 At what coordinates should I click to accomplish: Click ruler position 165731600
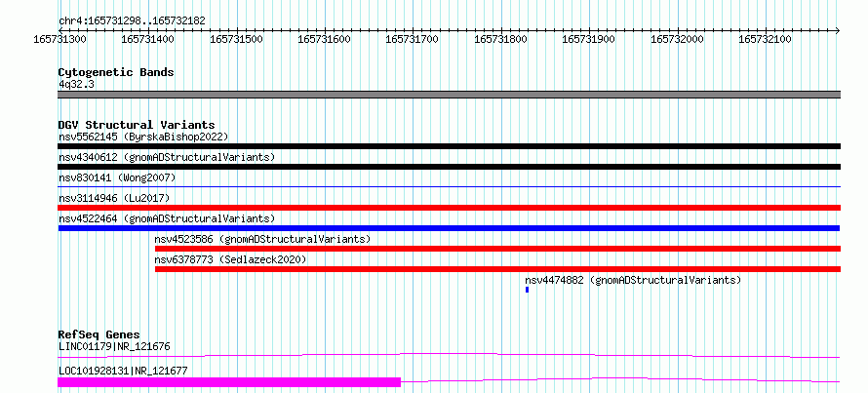[323, 39]
